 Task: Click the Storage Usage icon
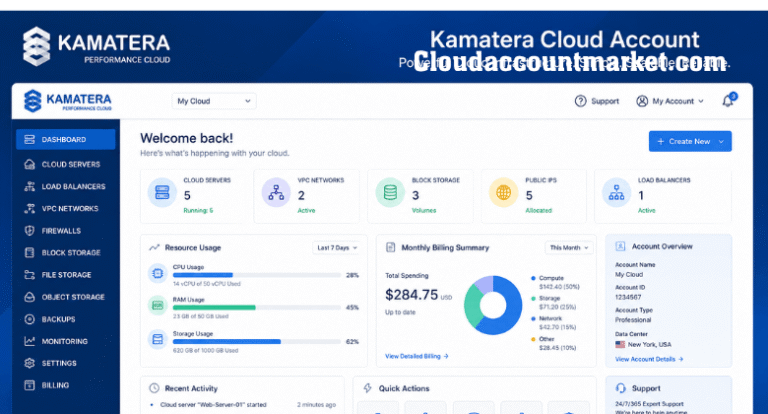[x=158, y=339]
